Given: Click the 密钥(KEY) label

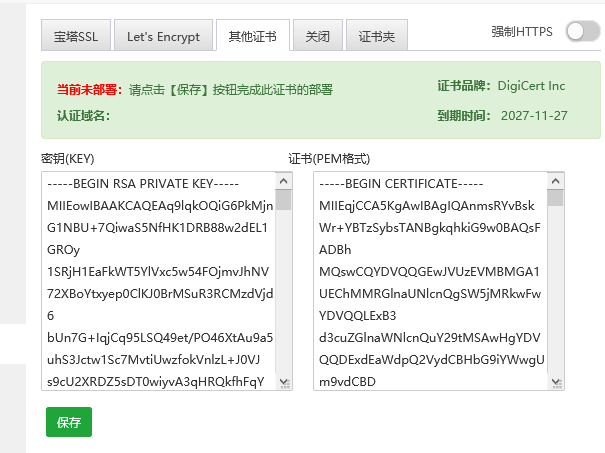Looking at the screenshot, I should tap(68, 159).
